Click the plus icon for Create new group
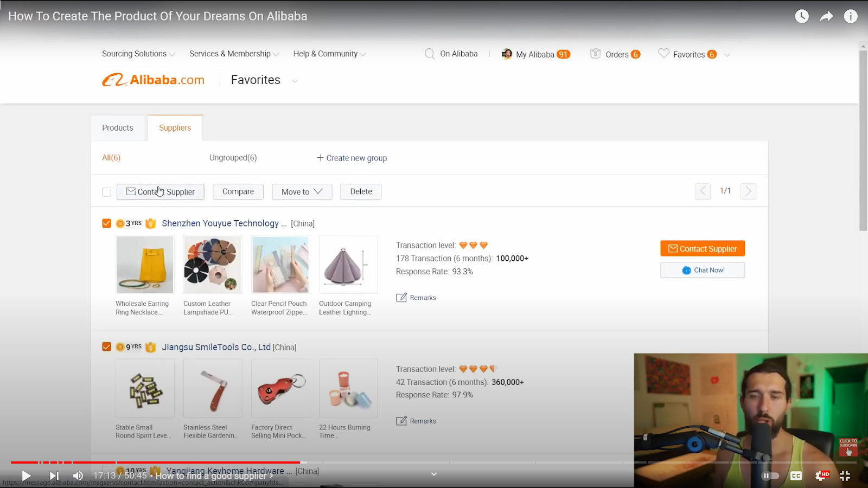868x488 pixels. (x=320, y=158)
